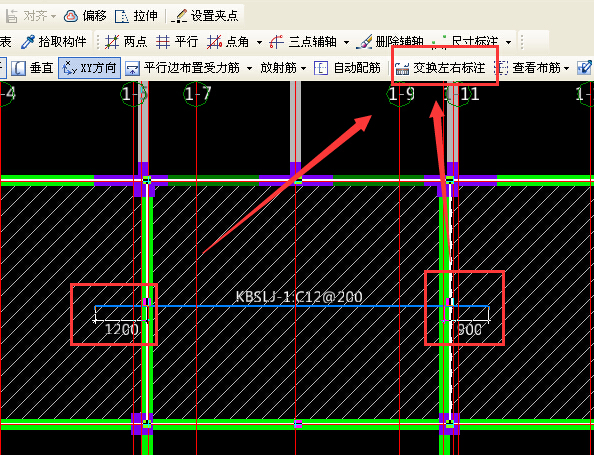Click the 拉伸 text label
Screen dimensions: 594x455
145,16
